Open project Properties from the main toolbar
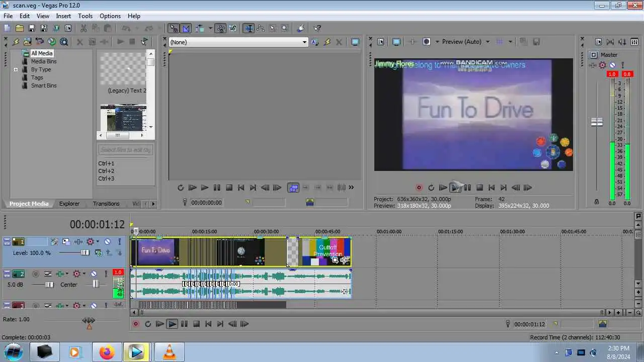 (x=68, y=29)
